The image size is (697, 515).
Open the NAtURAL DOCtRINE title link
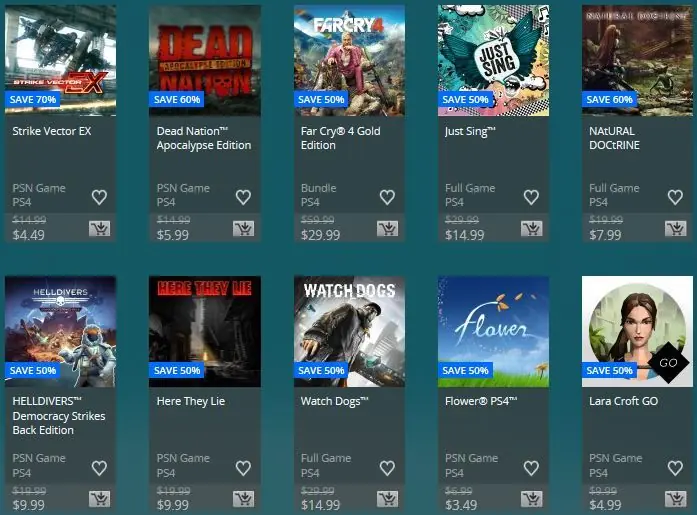[614, 138]
